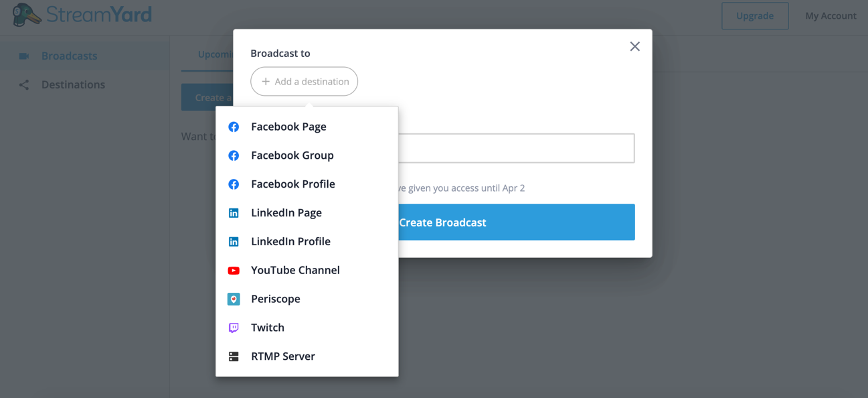Select the Facebook Group destination icon
This screenshot has width=868, height=398.
[x=234, y=155]
